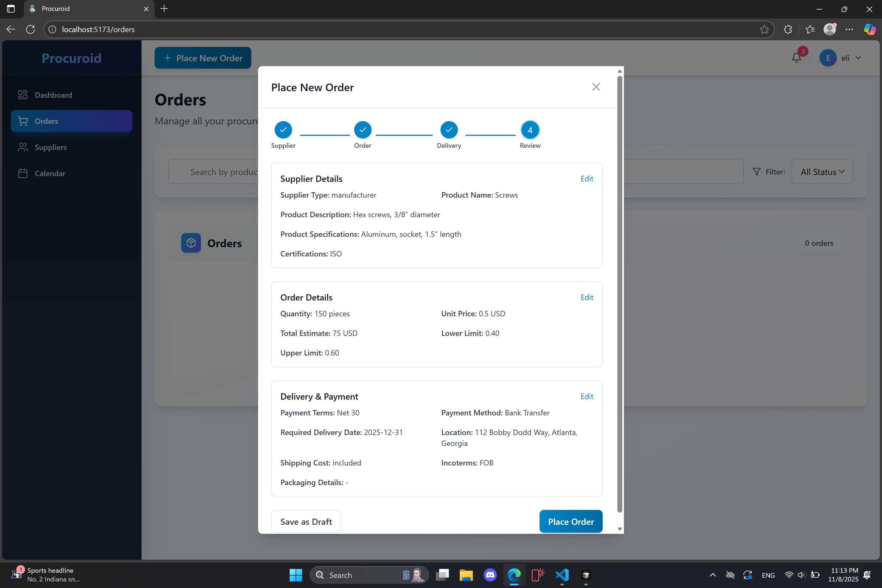This screenshot has width=882, height=588.
Task: Click the Filter funnel icon
Action: coord(757,172)
